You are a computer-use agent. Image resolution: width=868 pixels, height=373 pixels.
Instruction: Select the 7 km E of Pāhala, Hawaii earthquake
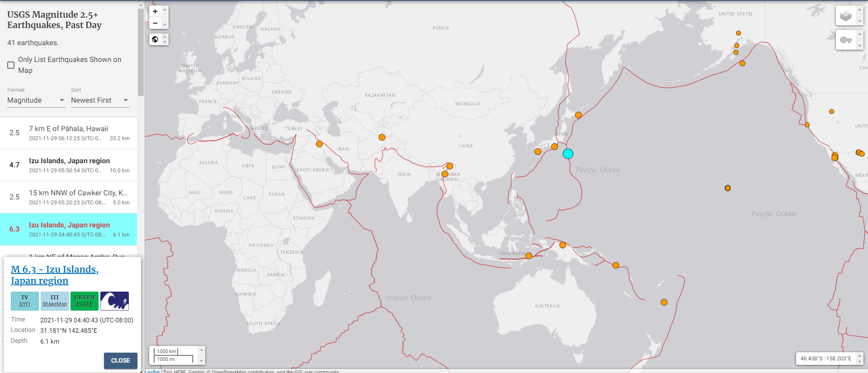tap(69, 133)
